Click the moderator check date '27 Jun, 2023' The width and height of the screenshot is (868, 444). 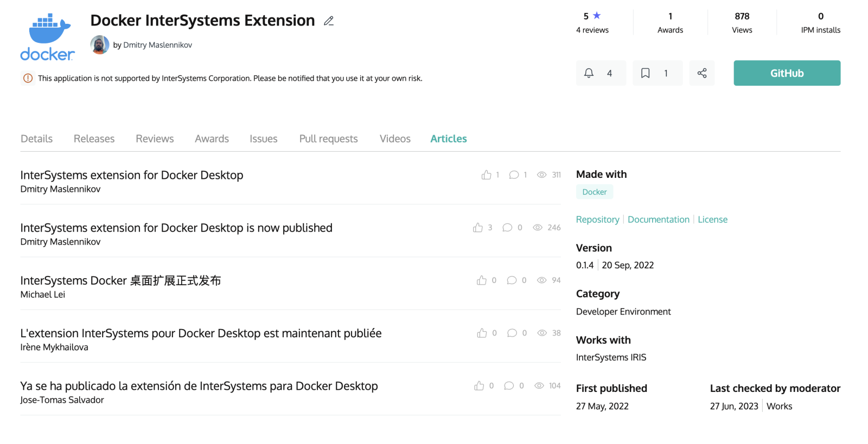pyautogui.click(x=734, y=406)
